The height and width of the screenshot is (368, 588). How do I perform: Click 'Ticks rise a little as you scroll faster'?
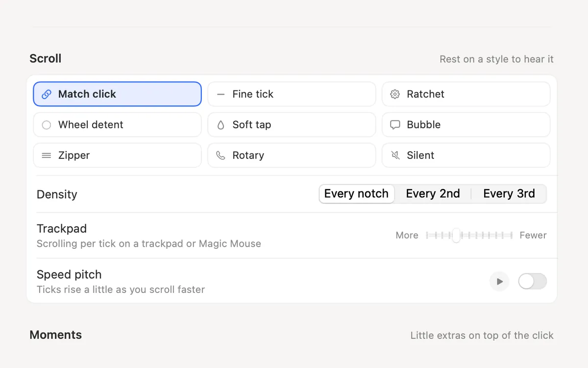[x=121, y=289]
